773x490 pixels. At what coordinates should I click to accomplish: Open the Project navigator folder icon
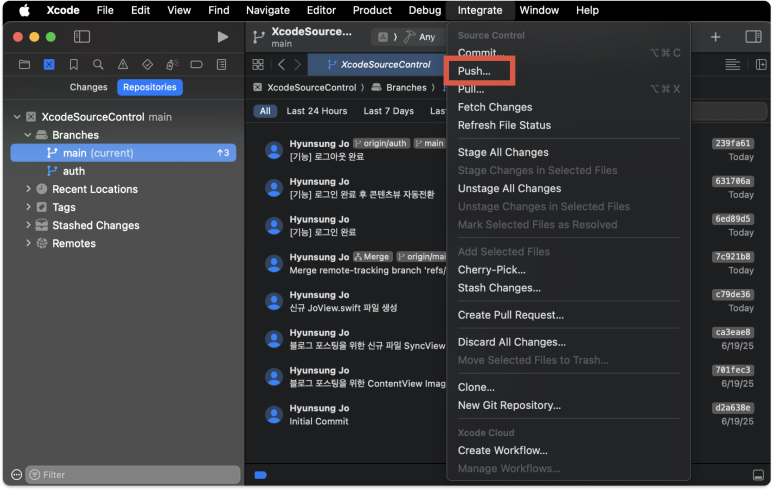coord(24,65)
